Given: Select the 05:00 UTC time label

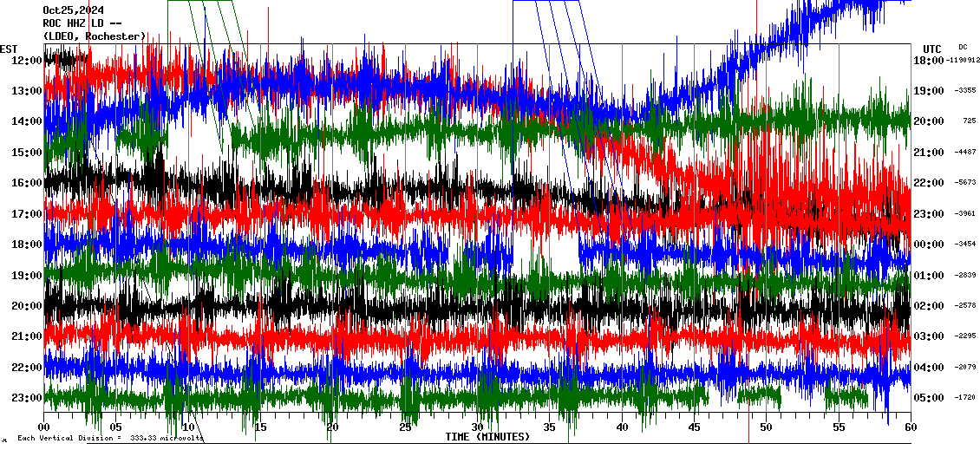Looking at the screenshot, I should (931, 398).
